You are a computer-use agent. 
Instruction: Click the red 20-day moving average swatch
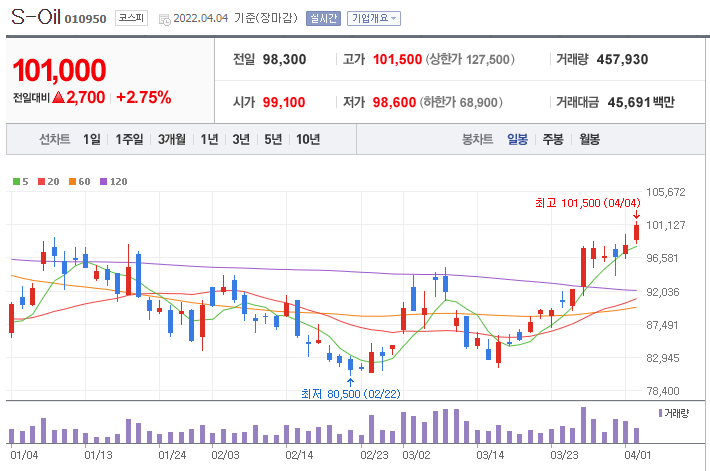[41, 182]
